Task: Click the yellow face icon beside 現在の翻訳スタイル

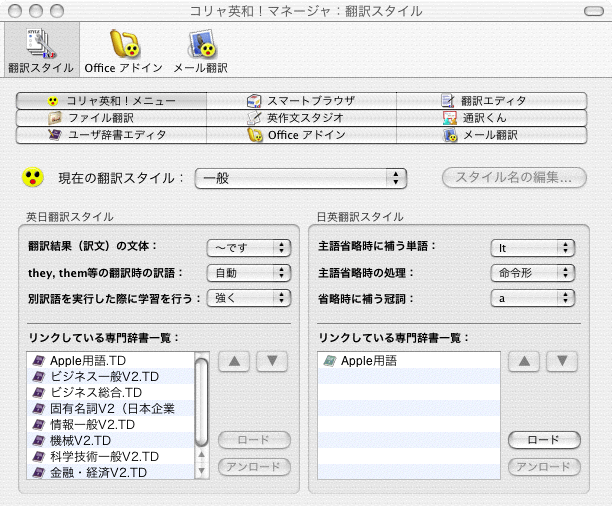Action: [33, 178]
